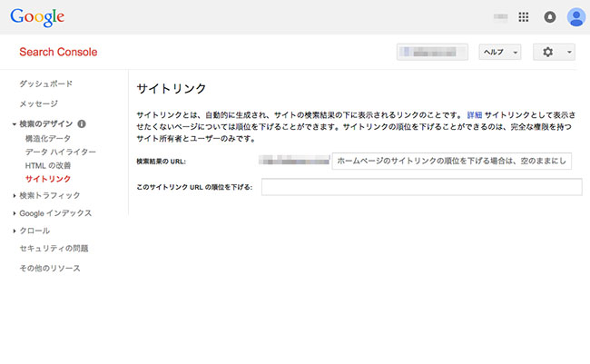Viewport: 590px width, 364px height.
Task: Expand the Google インデックス section
Action: click(x=14, y=213)
